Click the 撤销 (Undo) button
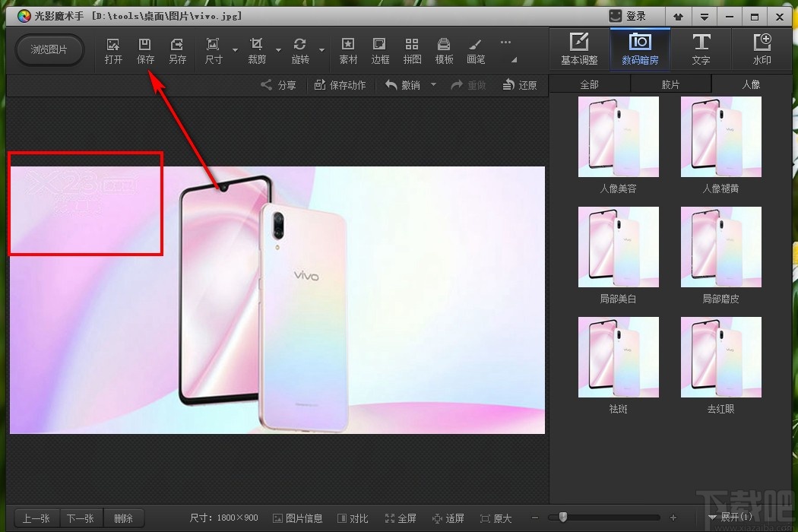 (403, 85)
